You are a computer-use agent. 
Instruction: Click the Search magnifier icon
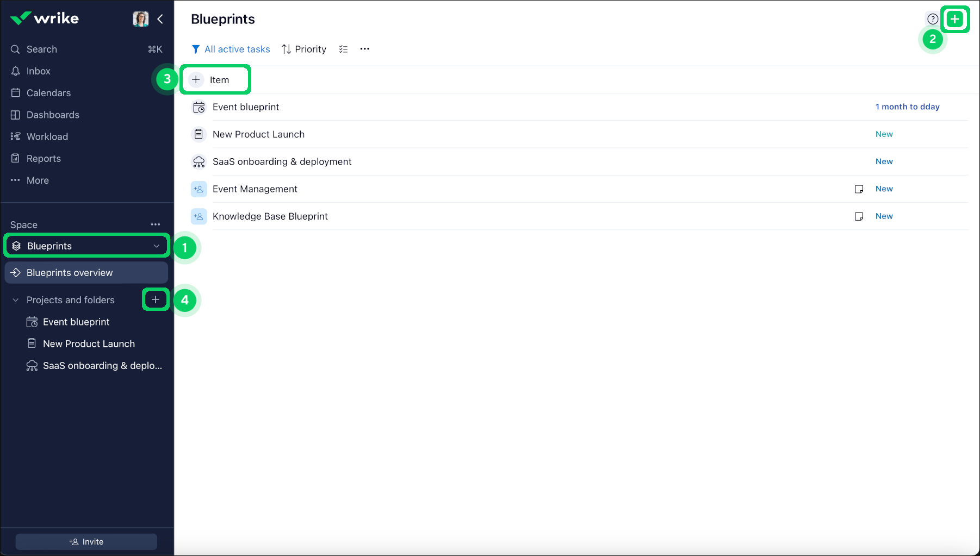(15, 49)
